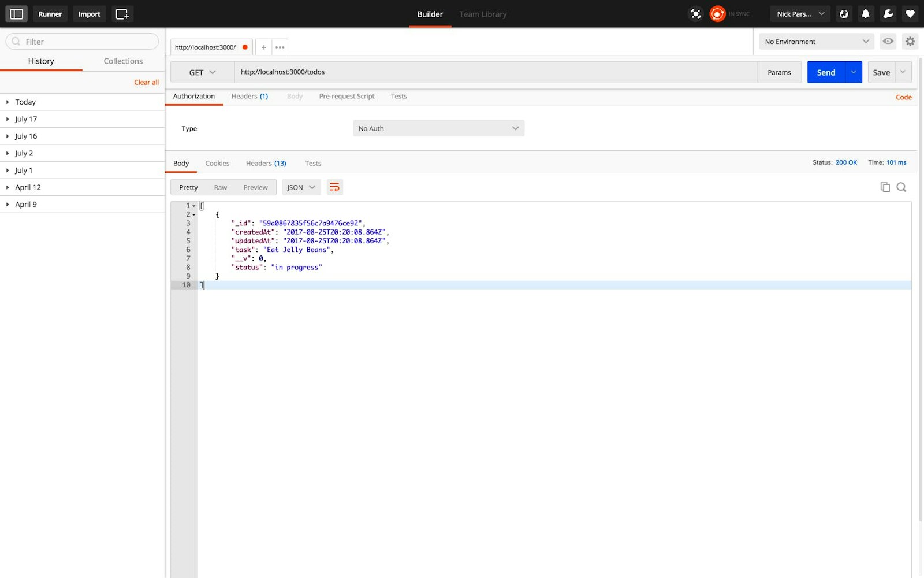This screenshot has width=924, height=578.
Task: Switch response view to Raw
Action: tap(220, 187)
